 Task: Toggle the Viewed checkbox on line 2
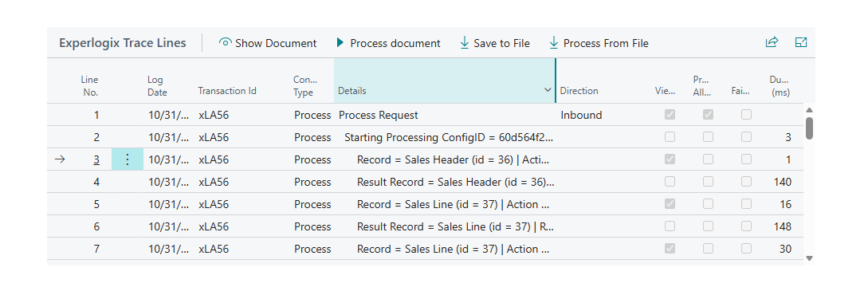point(670,137)
